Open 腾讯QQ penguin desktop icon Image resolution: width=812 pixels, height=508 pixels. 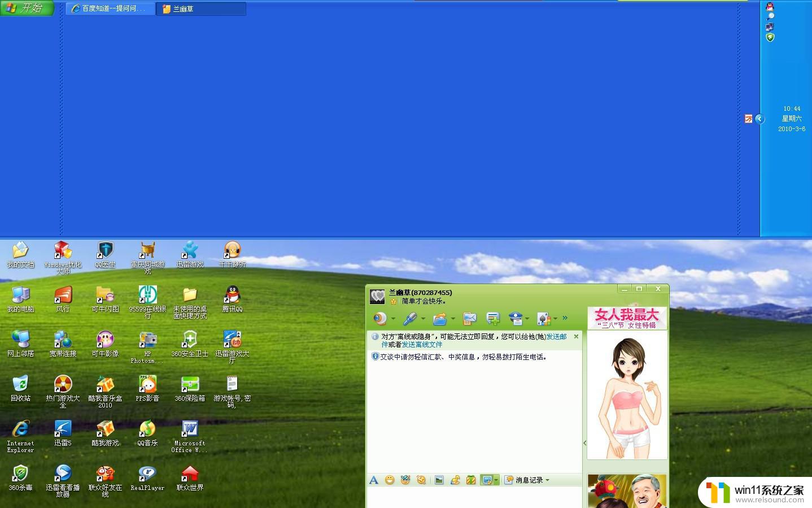(232, 299)
